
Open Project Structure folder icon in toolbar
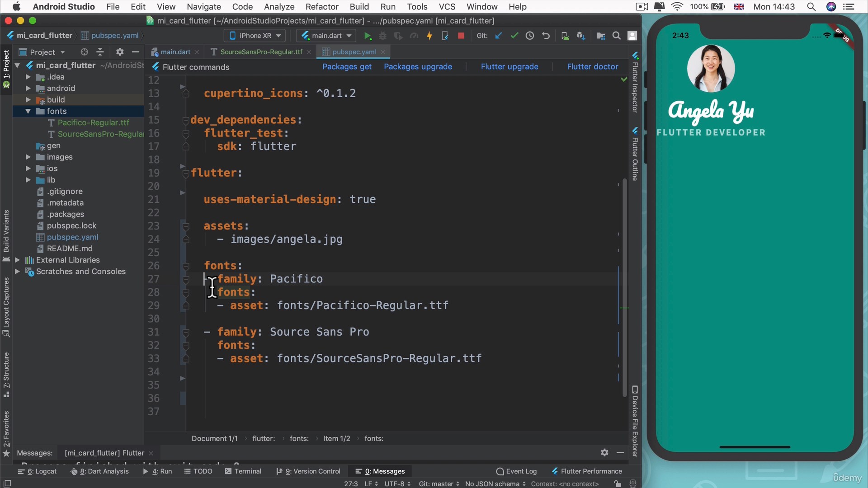pyautogui.click(x=601, y=36)
